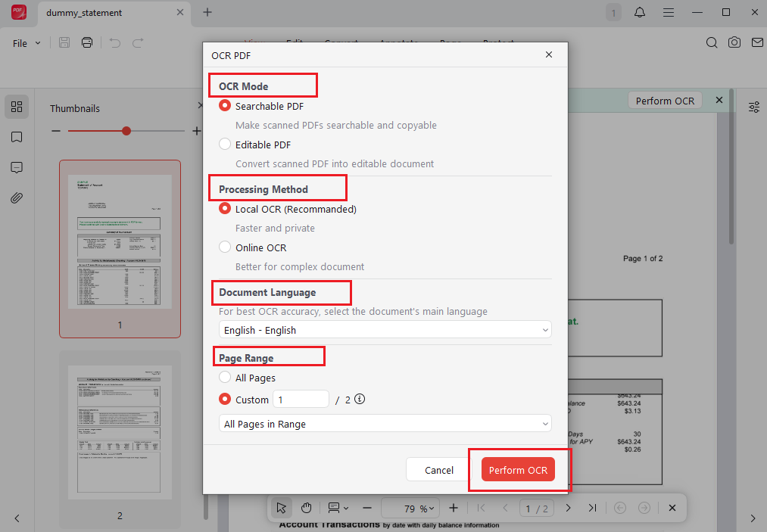Click the redo arrow icon
Image resolution: width=767 pixels, height=532 pixels.
tap(138, 43)
